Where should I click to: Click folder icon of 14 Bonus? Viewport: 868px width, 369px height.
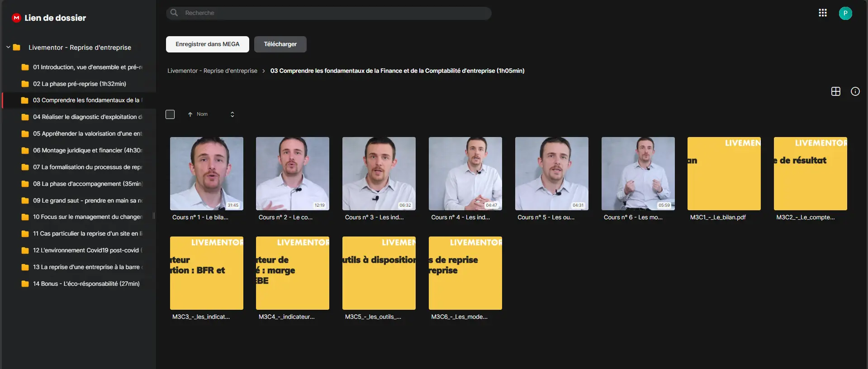point(25,284)
